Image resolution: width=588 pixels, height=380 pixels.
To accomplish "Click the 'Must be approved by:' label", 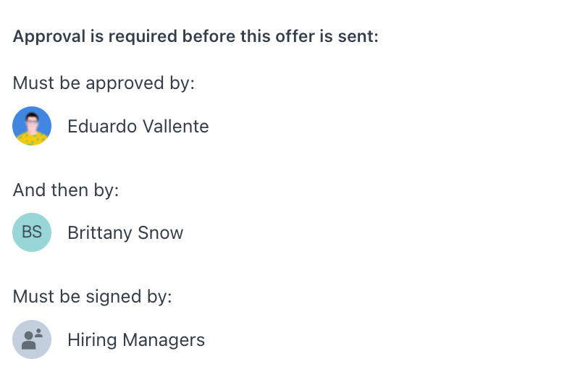I will point(104,83).
